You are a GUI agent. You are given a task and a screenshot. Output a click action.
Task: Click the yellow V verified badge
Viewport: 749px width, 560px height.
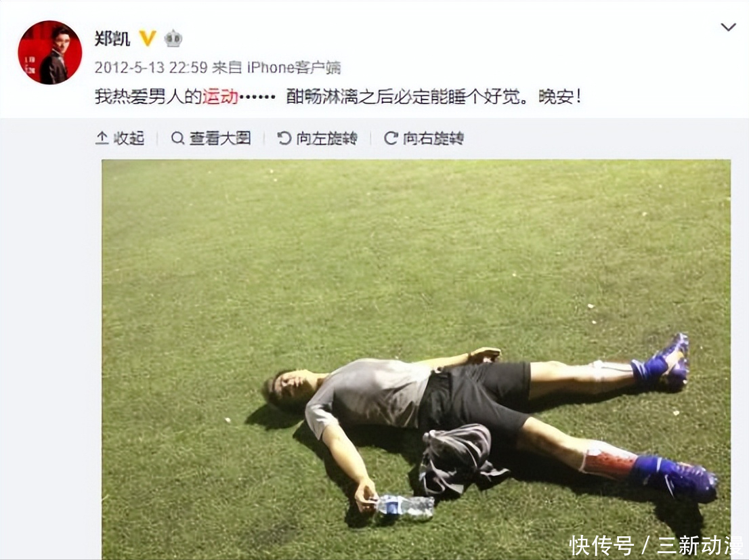pyautogui.click(x=148, y=38)
